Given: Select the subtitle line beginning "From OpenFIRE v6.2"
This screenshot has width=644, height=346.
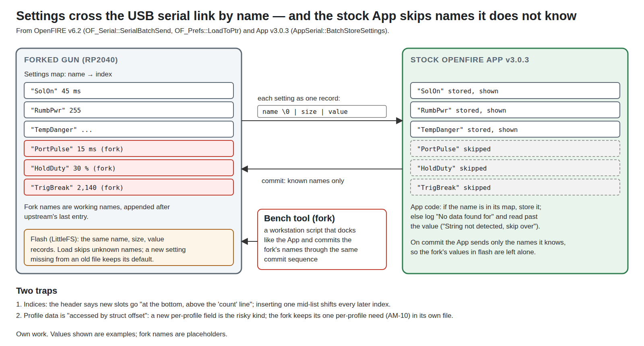Looking at the screenshot, I should pos(202,31).
